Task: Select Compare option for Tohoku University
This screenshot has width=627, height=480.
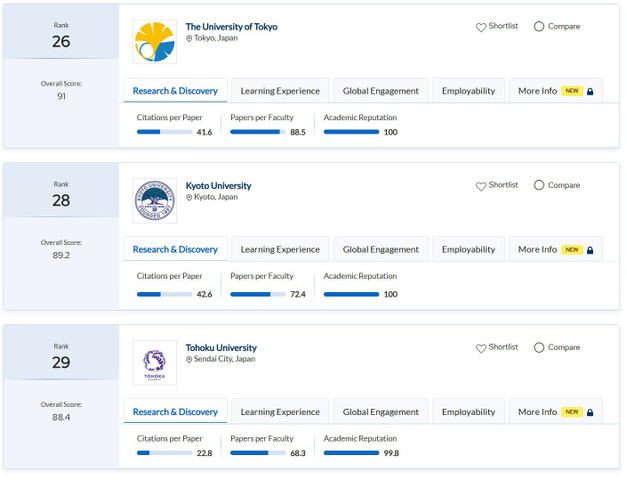Action: tap(539, 347)
